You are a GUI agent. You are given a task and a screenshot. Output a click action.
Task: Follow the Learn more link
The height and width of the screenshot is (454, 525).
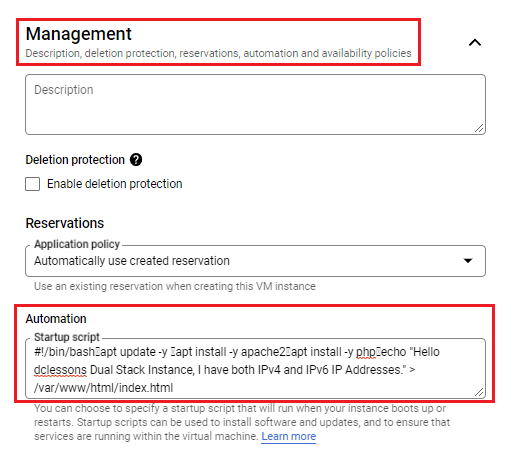[x=289, y=436]
